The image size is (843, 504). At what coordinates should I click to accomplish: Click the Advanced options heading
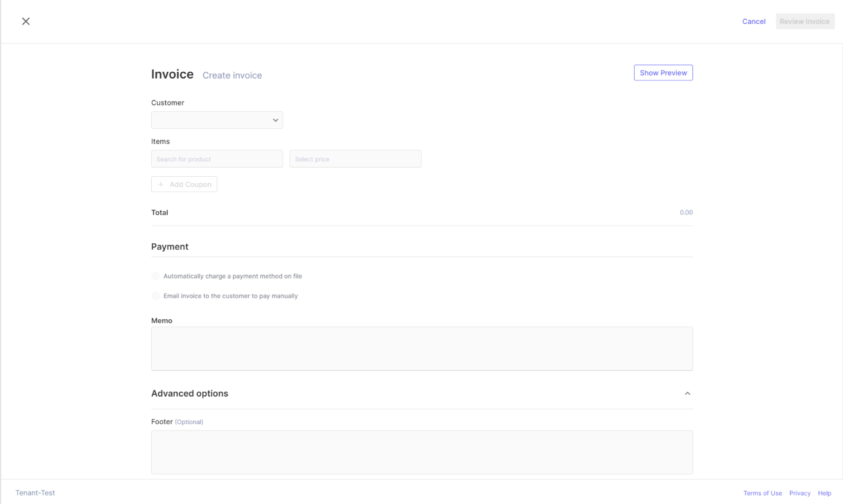[x=190, y=394]
